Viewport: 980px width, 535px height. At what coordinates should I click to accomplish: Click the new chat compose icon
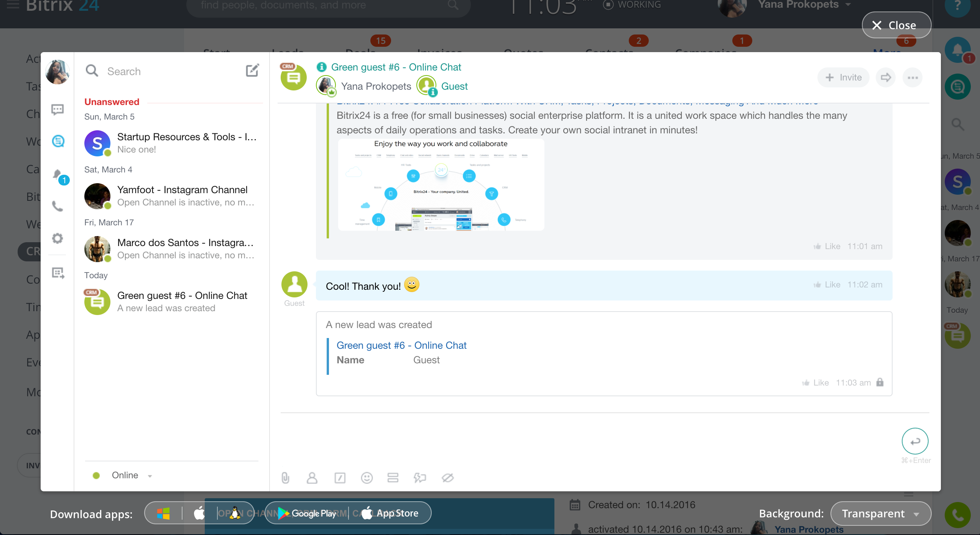(252, 71)
